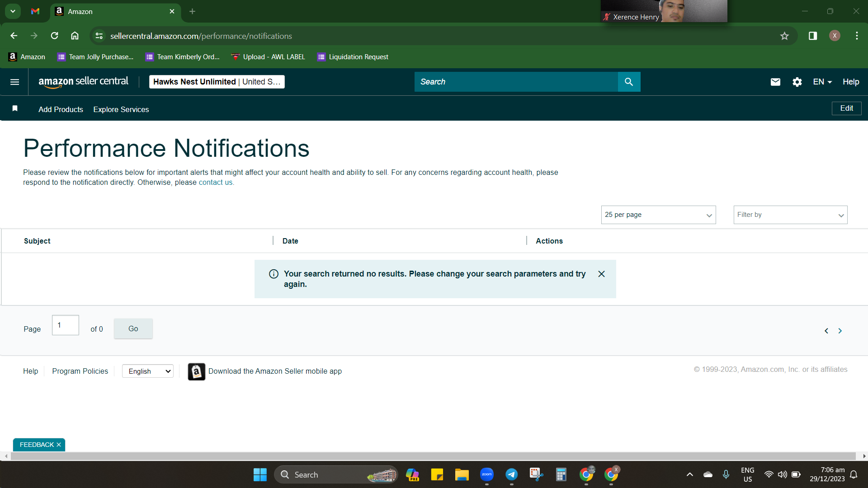
Task: Open Upload - AWL LABEL bookmark
Action: click(268, 57)
